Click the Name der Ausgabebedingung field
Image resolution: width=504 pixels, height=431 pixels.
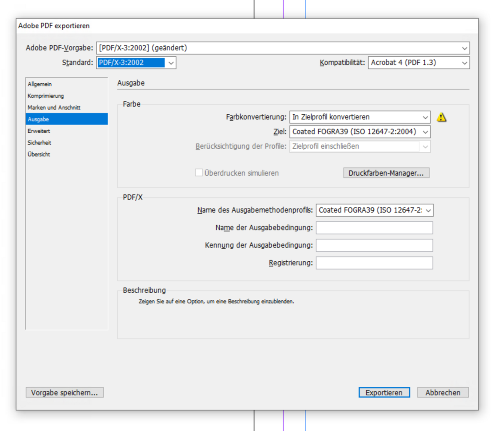click(x=374, y=228)
